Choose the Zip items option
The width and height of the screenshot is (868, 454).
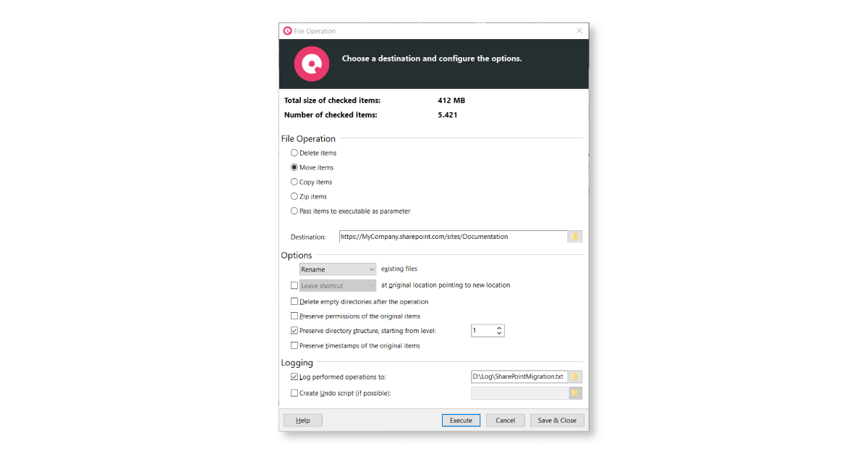click(x=294, y=196)
